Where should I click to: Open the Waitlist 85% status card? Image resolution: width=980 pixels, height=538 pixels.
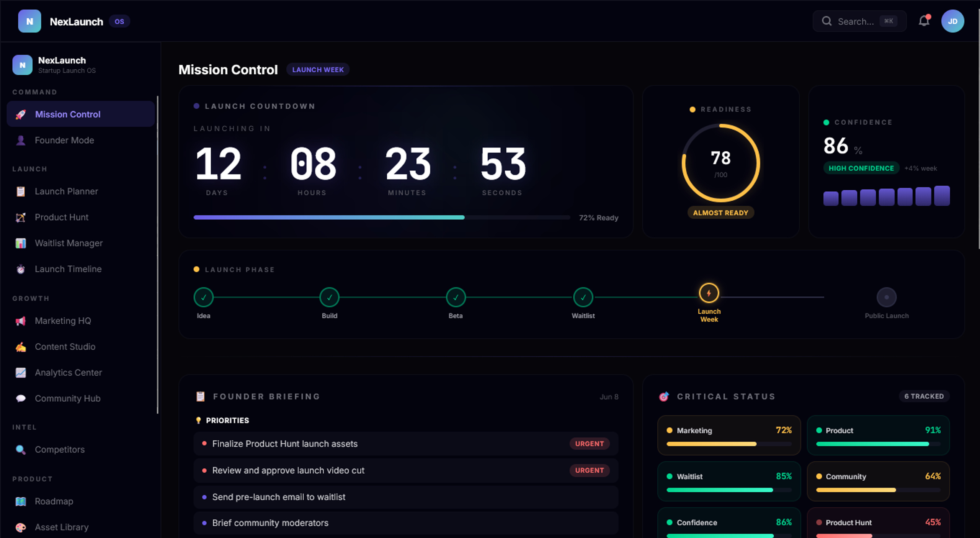click(729, 481)
